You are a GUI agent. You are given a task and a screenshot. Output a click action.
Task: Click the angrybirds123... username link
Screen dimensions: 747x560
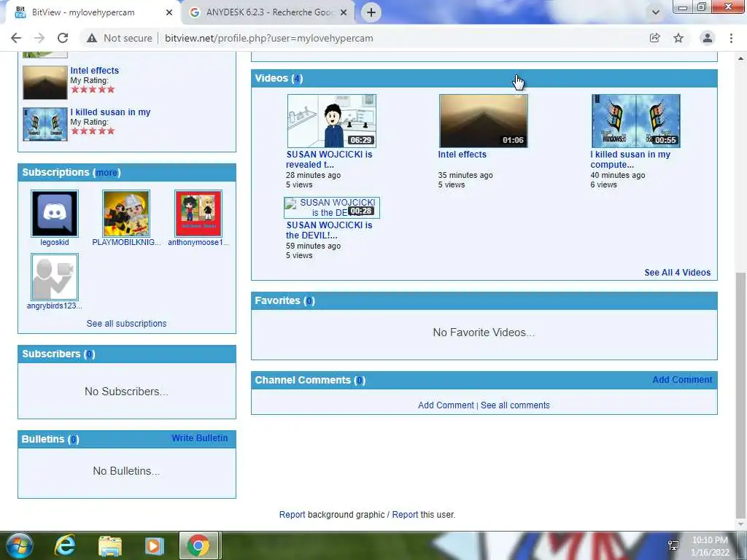point(54,306)
